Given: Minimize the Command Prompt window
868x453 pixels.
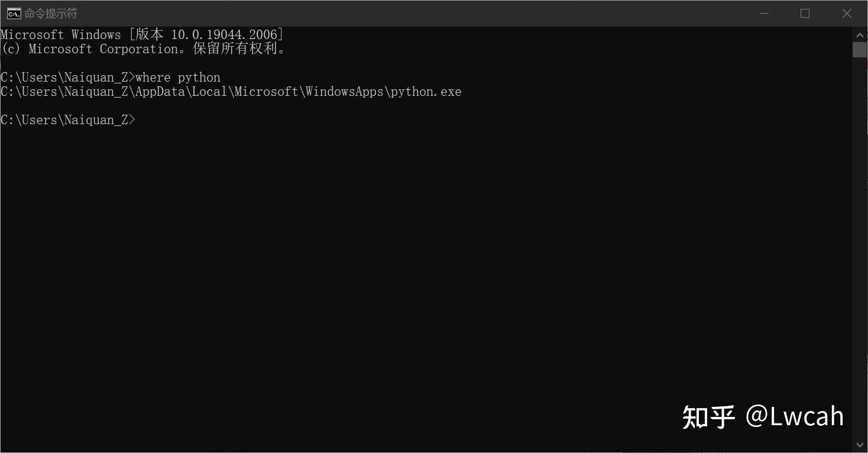Looking at the screenshot, I should coord(763,13).
